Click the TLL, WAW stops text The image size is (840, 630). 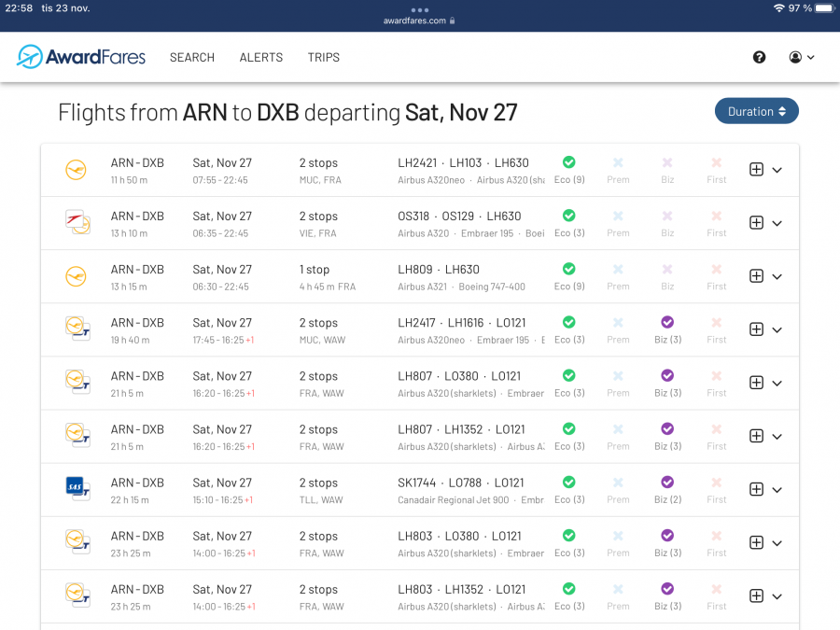(x=321, y=500)
